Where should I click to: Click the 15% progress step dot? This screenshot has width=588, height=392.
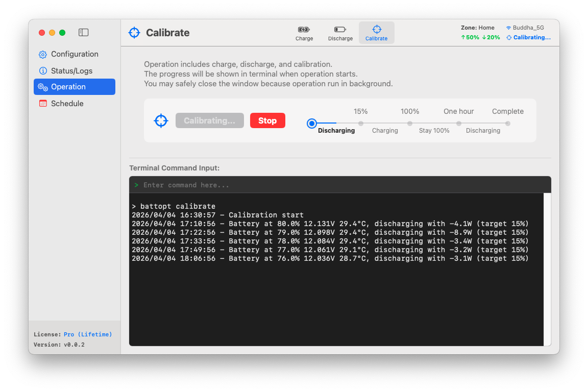361,124
